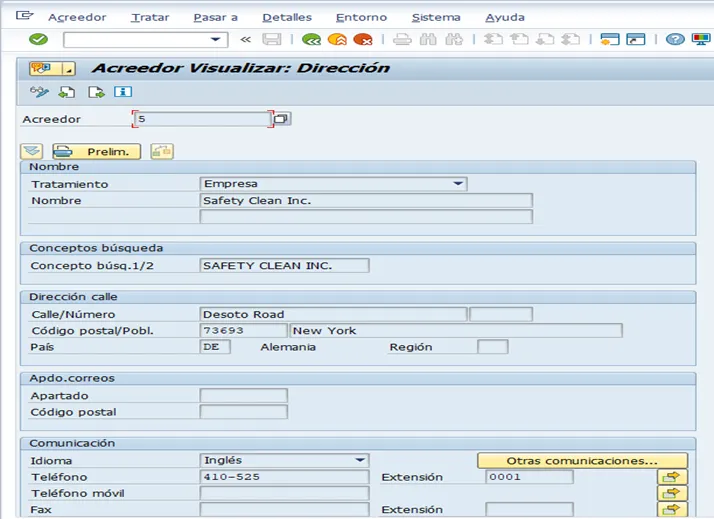714x519 pixels.
Task: Click the expand address double-arrow button
Action: tap(32, 151)
